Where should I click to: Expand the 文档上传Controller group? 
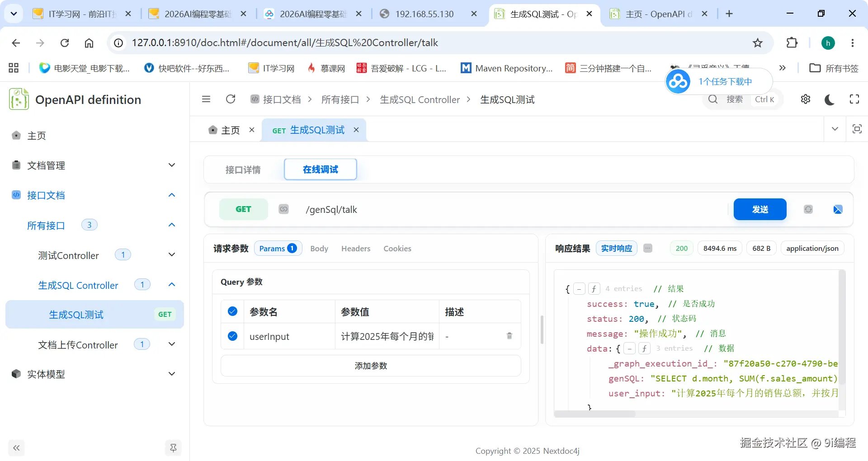[94, 344]
